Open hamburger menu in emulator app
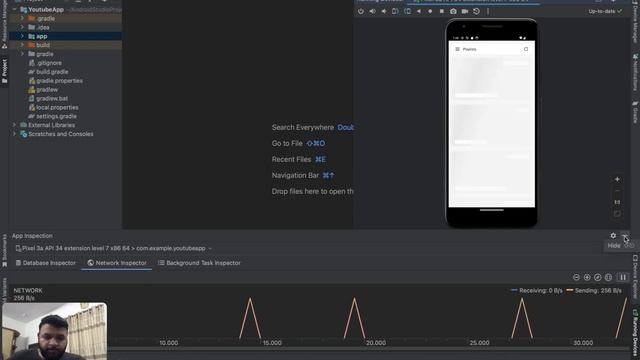This screenshot has width=640, height=360. click(x=458, y=49)
